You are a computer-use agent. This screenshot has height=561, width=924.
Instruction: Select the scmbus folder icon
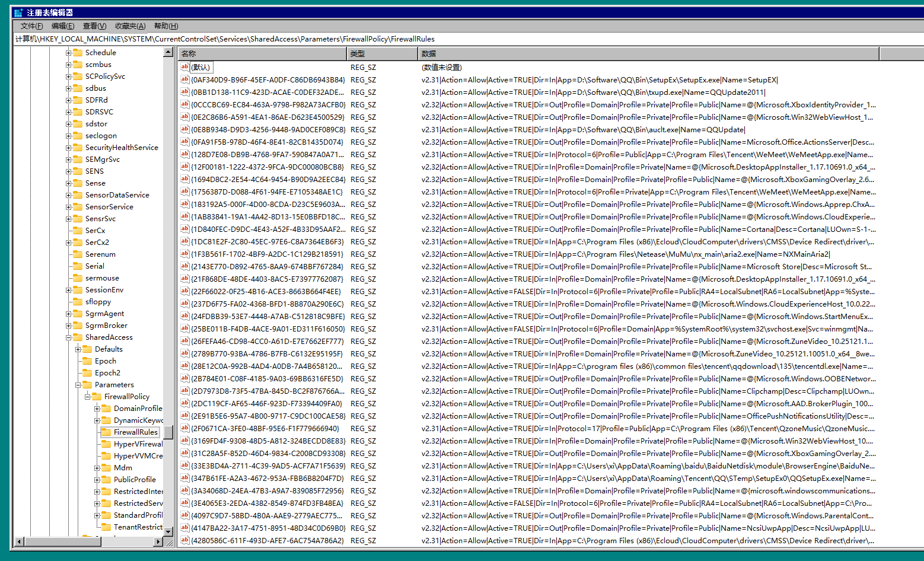click(78, 65)
